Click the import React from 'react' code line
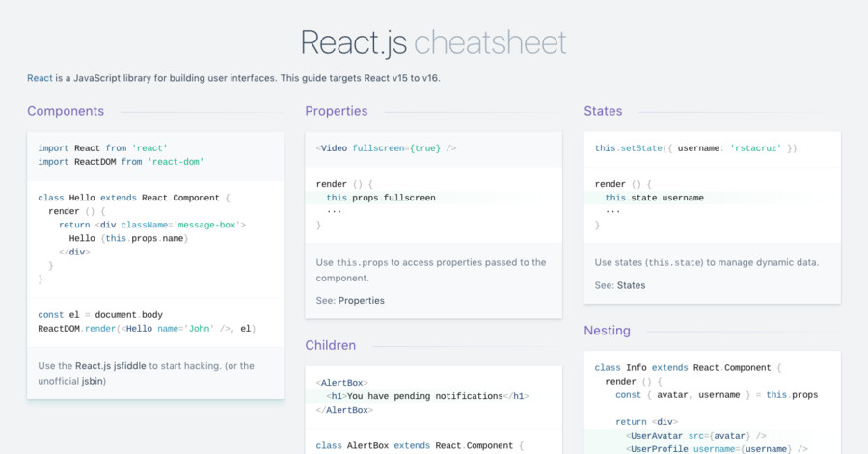The height and width of the screenshot is (454, 868). (102, 148)
